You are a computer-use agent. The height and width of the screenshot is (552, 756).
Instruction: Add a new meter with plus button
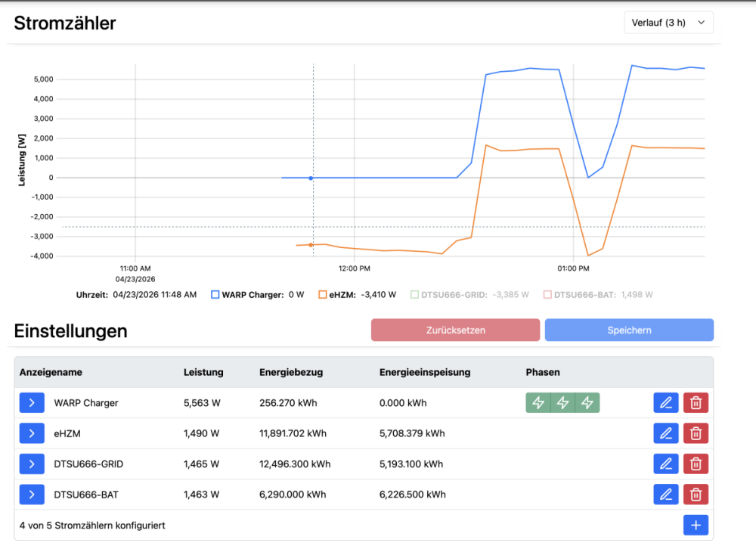[x=696, y=525]
